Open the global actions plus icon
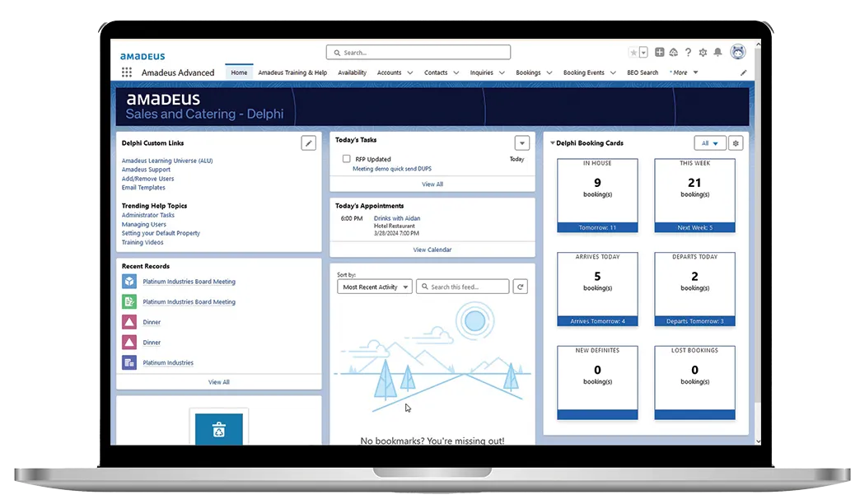Screen dimensions: 860x504 tap(659, 52)
